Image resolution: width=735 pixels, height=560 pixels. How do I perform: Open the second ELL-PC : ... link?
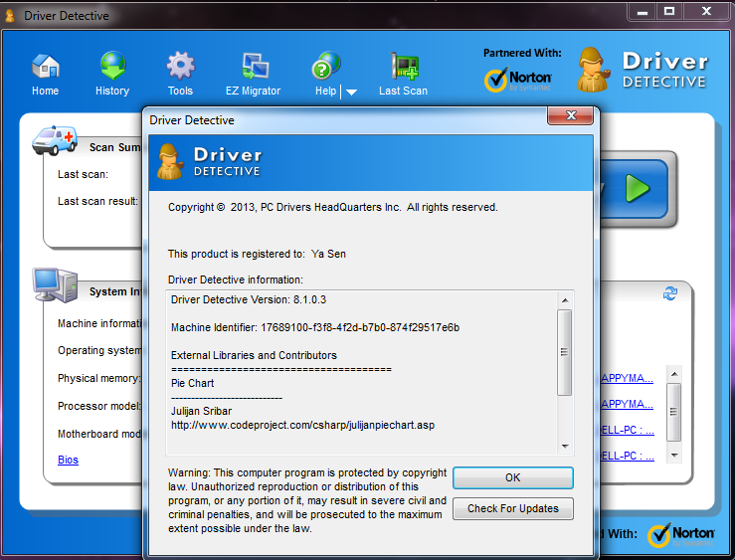coord(628,456)
